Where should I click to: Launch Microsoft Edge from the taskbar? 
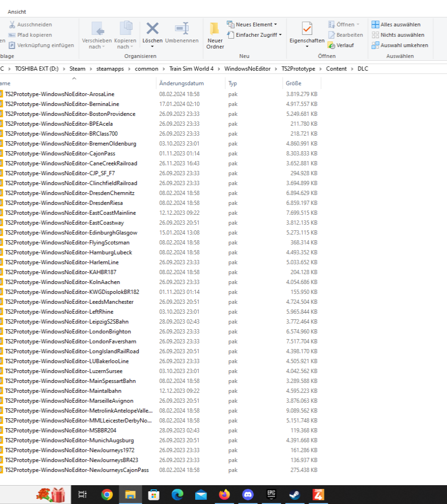point(177,495)
